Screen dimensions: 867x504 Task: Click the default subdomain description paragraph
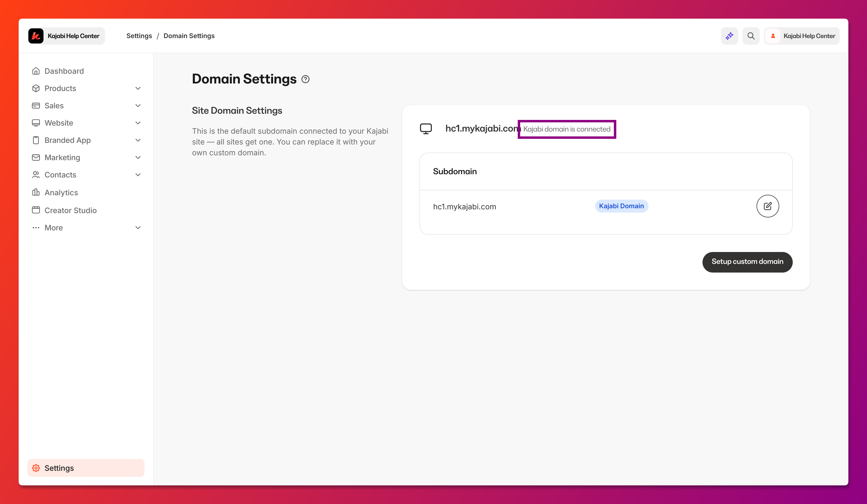(x=290, y=142)
